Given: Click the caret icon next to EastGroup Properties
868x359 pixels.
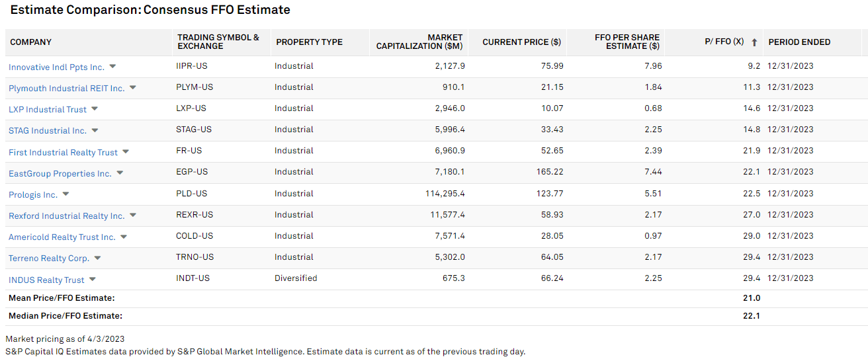Looking at the screenshot, I should click(120, 173).
